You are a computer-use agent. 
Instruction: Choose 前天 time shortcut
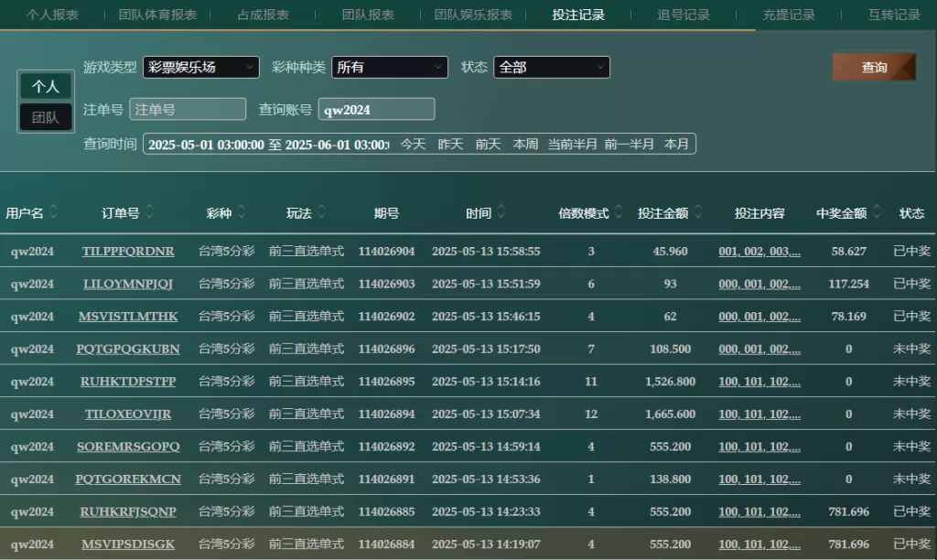click(x=489, y=144)
